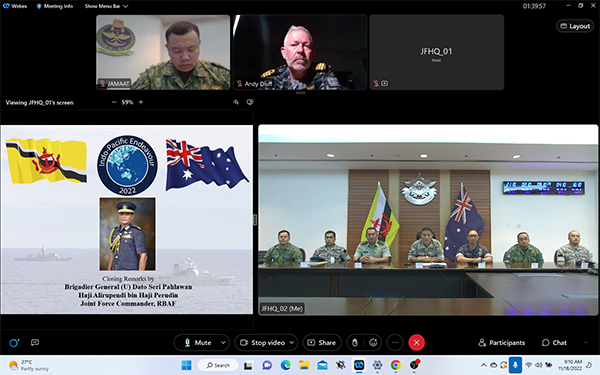Viewport: 600px width, 375px height.
Task: Open the Chat panel
Action: coord(554,342)
